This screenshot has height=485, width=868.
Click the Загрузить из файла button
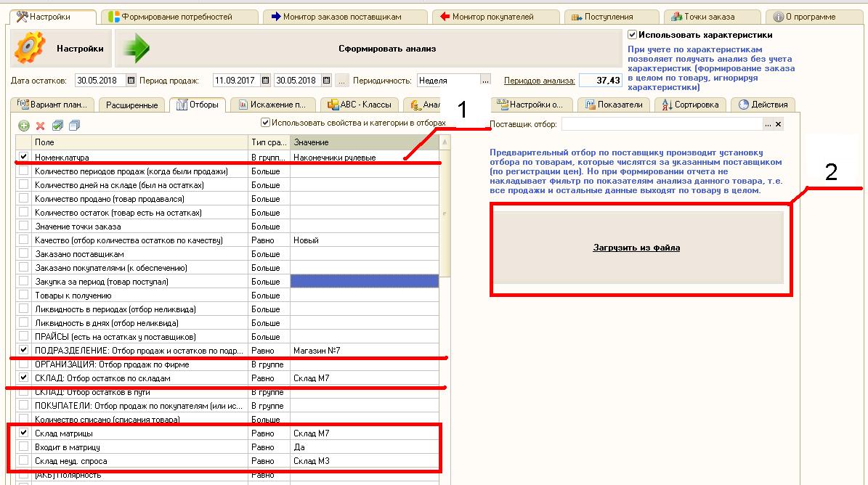tap(636, 248)
